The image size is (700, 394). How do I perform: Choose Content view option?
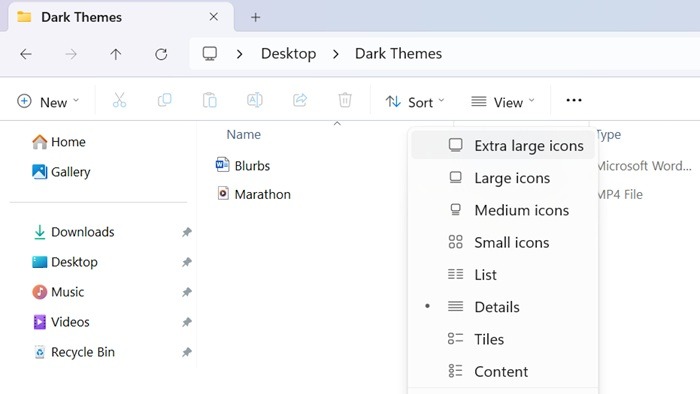503,371
